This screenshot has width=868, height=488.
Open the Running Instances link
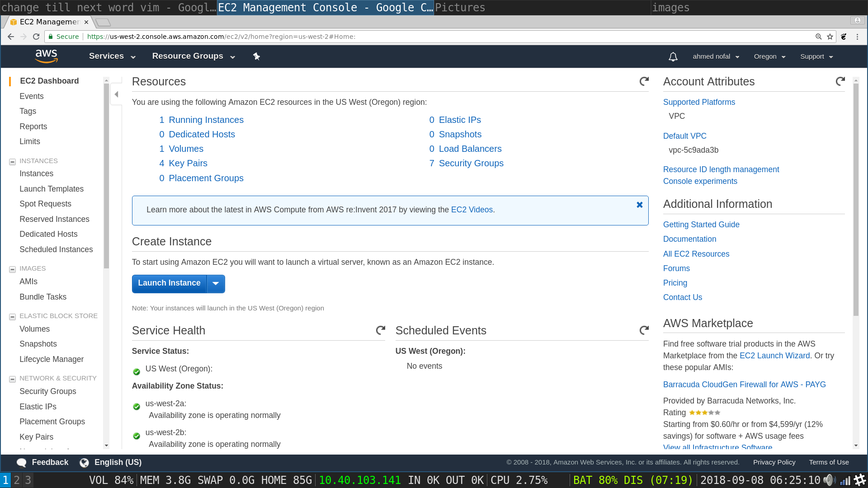click(206, 120)
